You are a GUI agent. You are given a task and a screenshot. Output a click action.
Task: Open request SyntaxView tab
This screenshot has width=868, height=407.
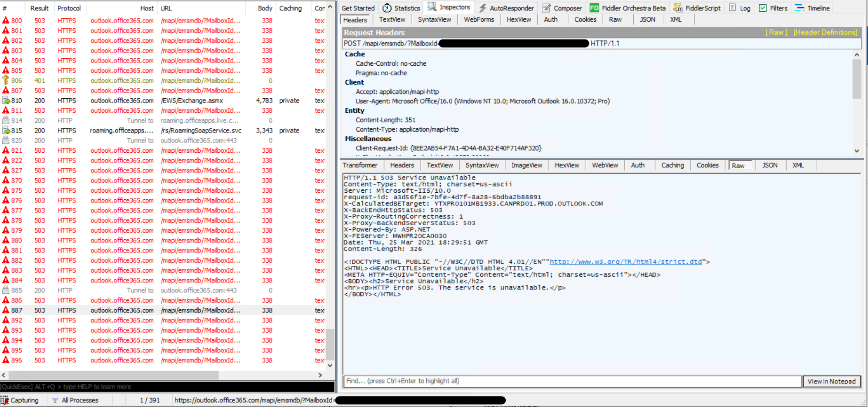click(x=434, y=20)
